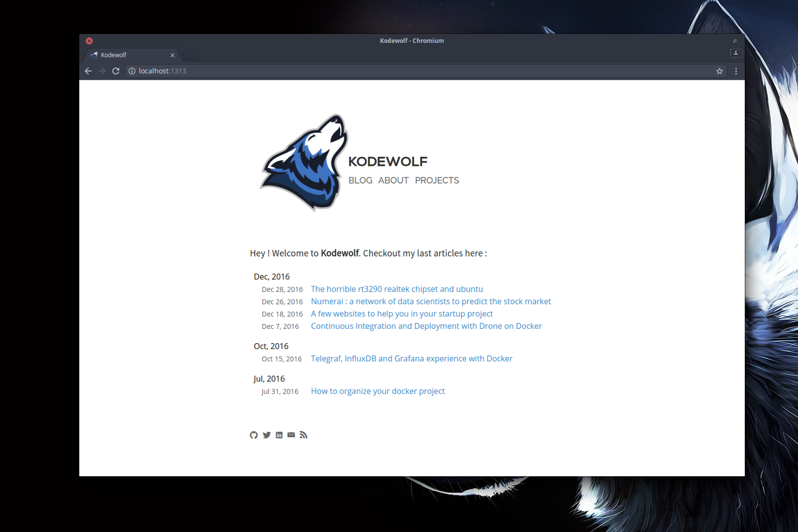This screenshot has width=798, height=532.
Task: Open the GitHub profile icon in footer
Action: click(254, 435)
